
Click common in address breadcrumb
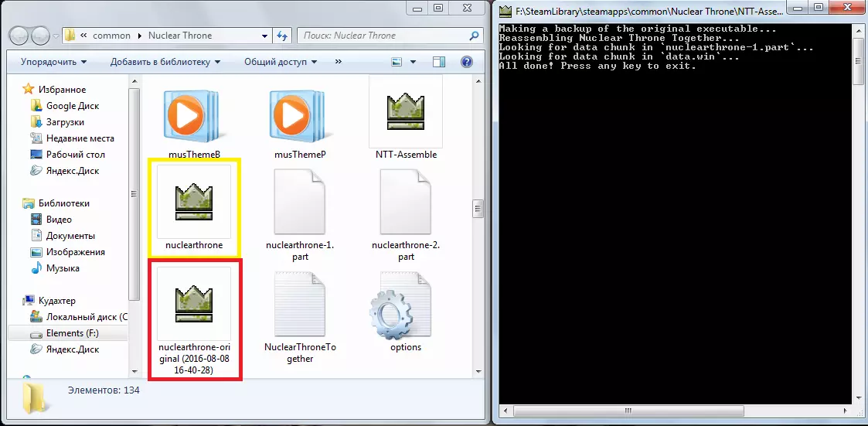point(112,36)
